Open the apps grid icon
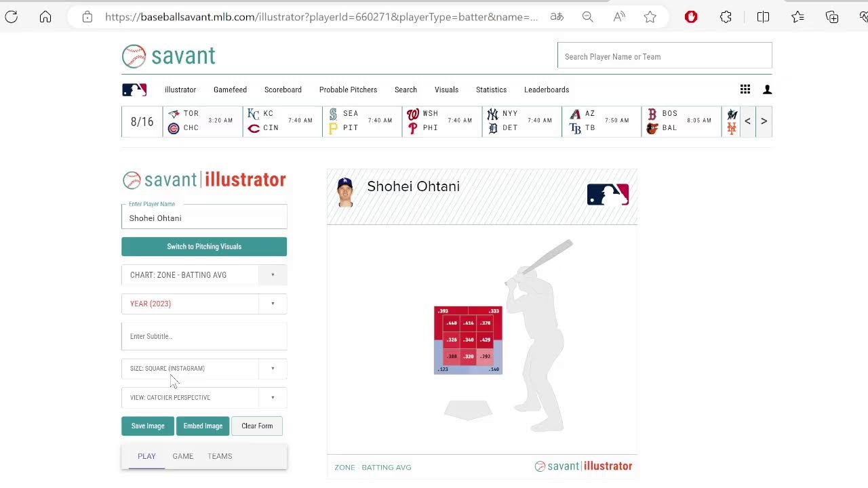The image size is (868, 488). (x=745, y=89)
